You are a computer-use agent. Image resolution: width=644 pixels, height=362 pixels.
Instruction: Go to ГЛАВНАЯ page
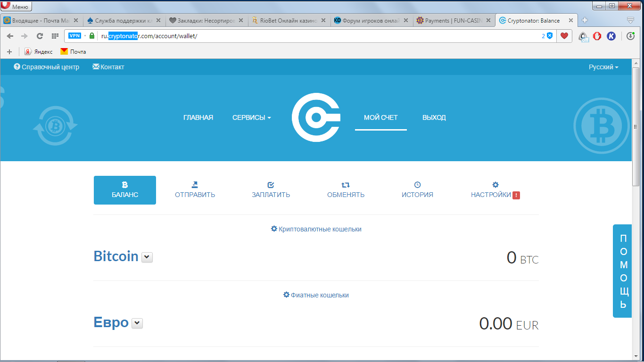tap(198, 117)
